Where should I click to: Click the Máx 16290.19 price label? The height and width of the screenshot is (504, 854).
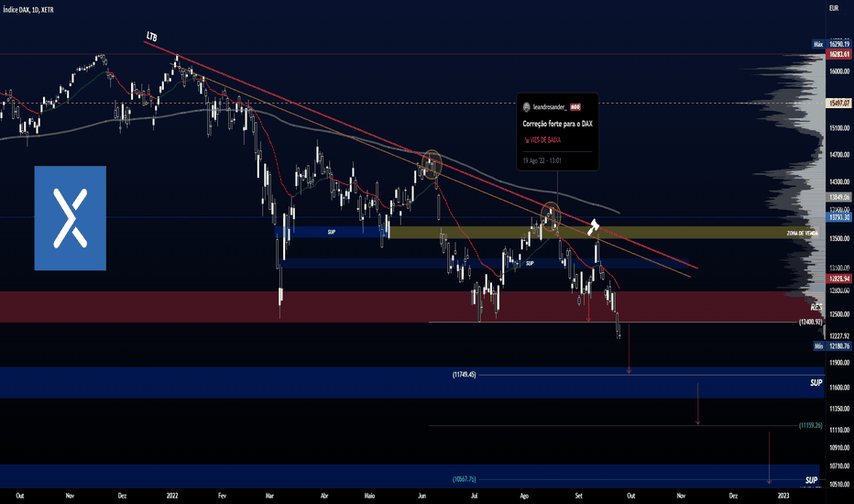(x=831, y=44)
